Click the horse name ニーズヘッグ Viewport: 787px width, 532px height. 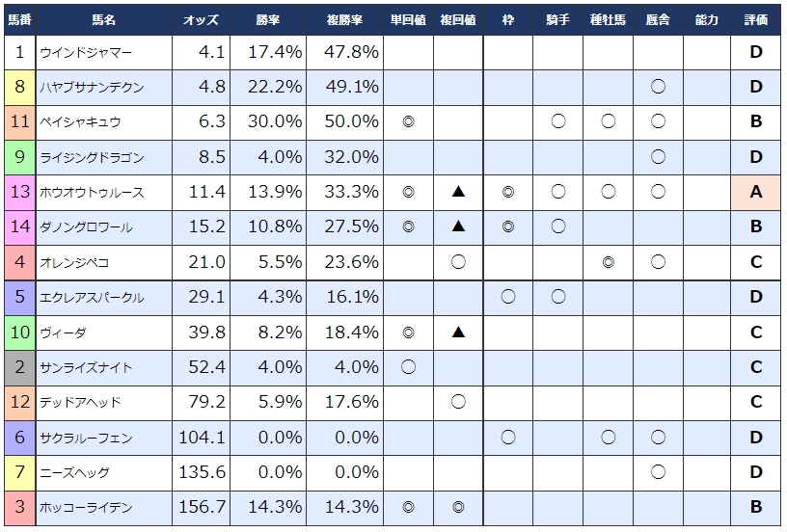pyautogui.click(x=75, y=472)
